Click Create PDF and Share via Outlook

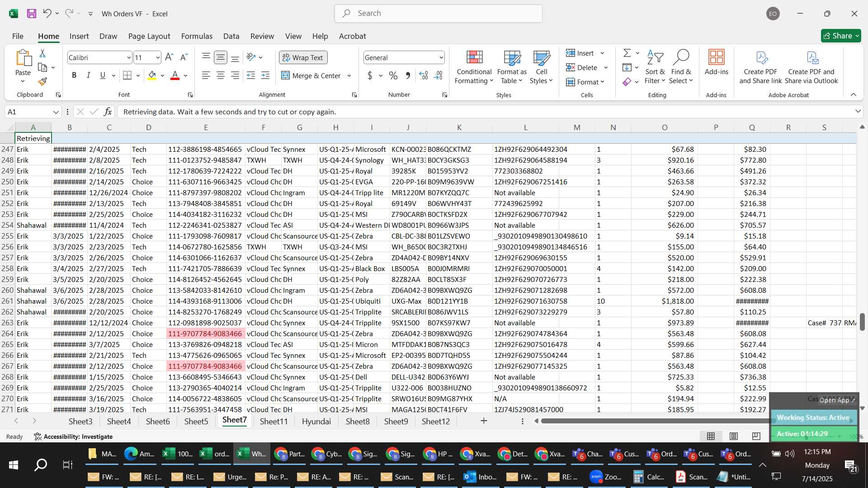tap(811, 67)
